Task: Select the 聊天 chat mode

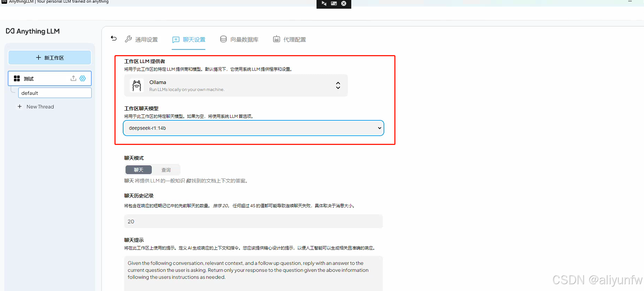Action: [139, 170]
